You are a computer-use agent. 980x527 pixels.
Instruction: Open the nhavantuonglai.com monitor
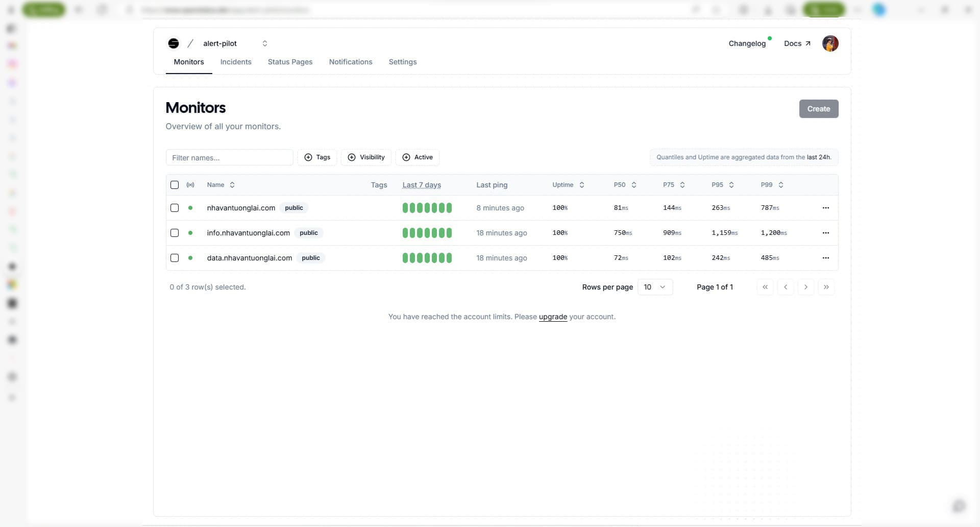tap(241, 208)
